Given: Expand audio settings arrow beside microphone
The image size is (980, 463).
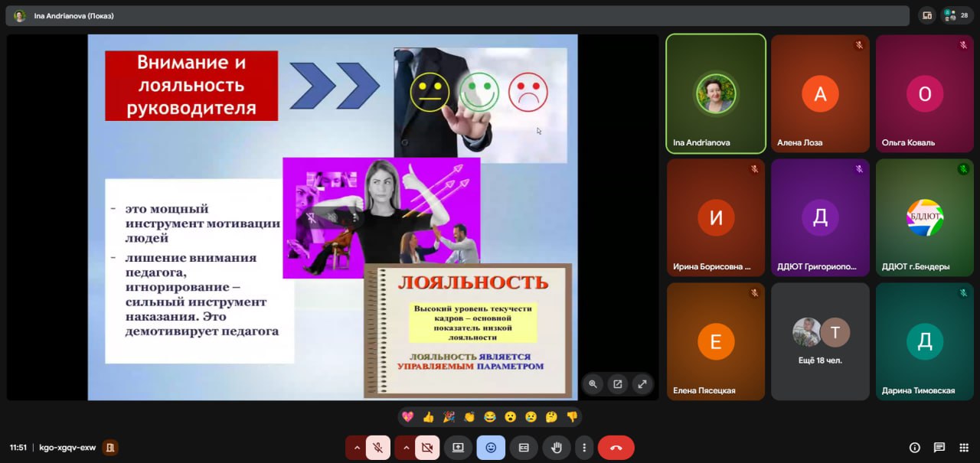Looking at the screenshot, I should coord(357,448).
